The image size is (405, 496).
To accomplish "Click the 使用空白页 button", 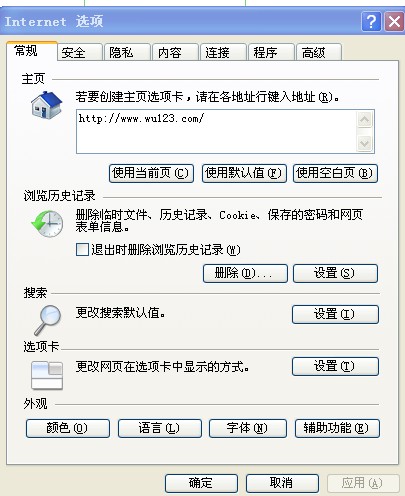I will pyautogui.click(x=335, y=173).
